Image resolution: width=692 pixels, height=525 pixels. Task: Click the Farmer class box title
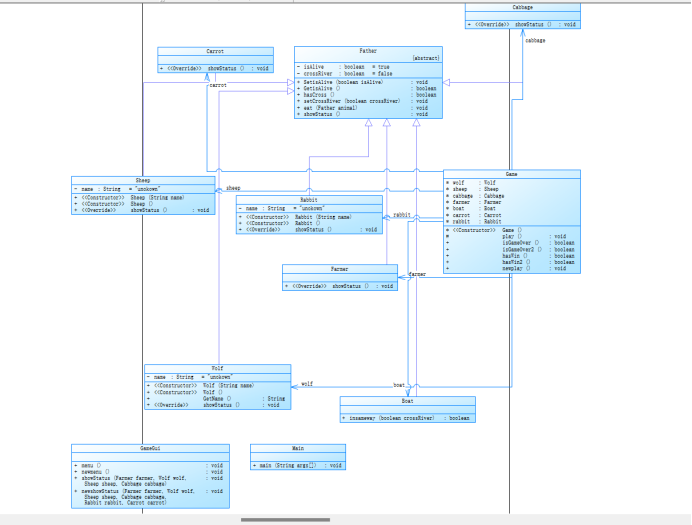click(340, 269)
